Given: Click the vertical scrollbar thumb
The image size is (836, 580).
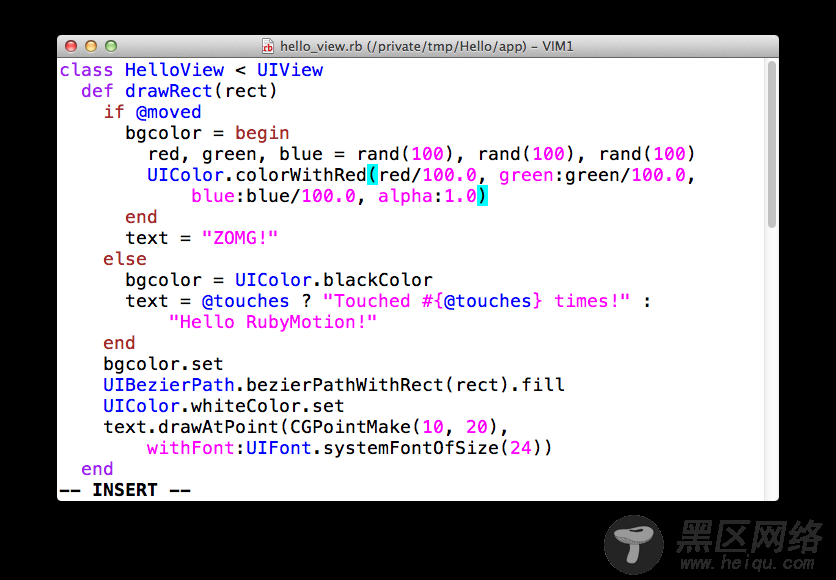Looking at the screenshot, I should tap(771, 144).
